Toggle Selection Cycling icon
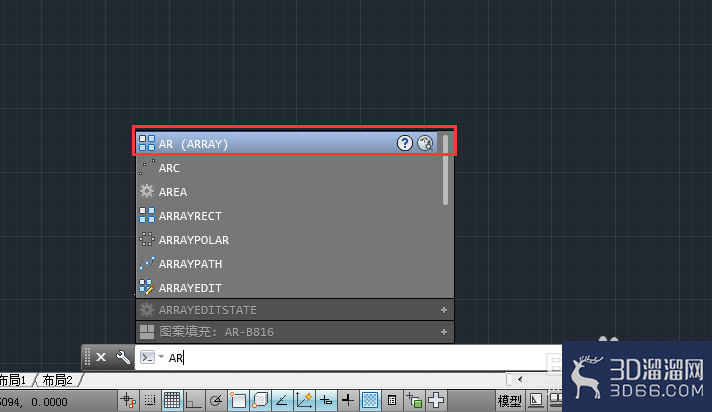The image size is (712, 412). (x=414, y=401)
